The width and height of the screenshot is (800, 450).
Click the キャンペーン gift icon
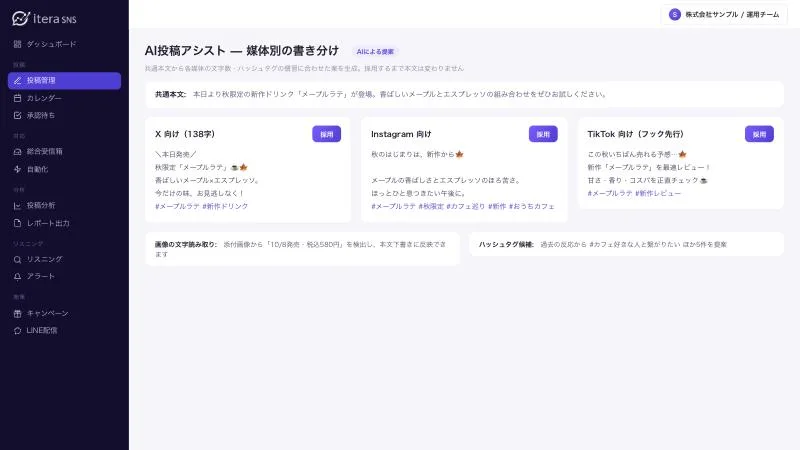[x=17, y=313]
